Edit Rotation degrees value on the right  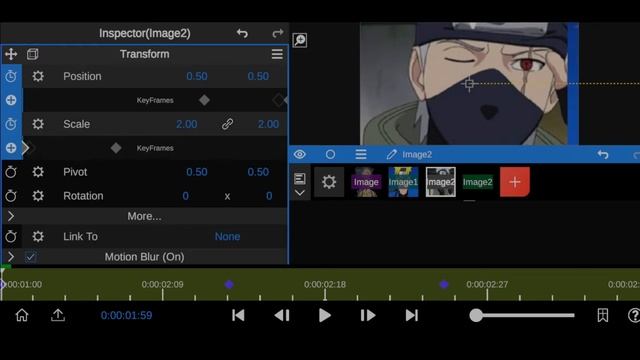tap(269, 196)
